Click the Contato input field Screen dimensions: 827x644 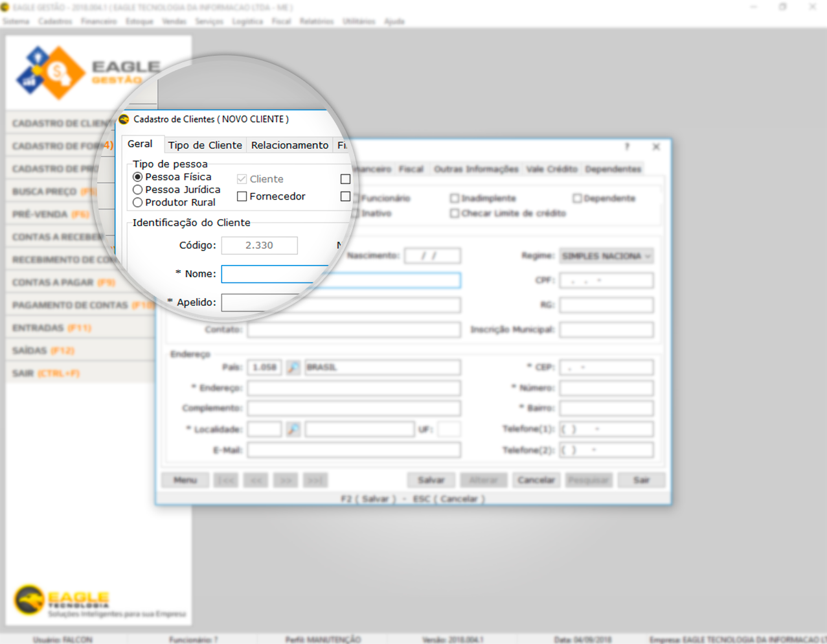click(354, 330)
